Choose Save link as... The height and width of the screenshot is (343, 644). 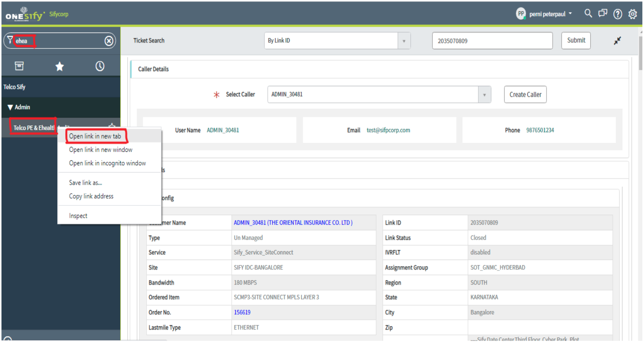(x=85, y=183)
